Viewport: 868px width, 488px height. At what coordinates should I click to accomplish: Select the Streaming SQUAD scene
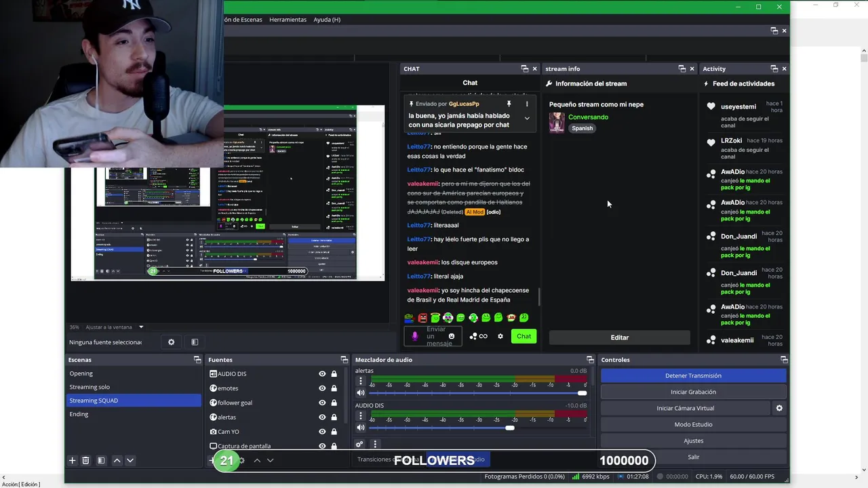134,401
